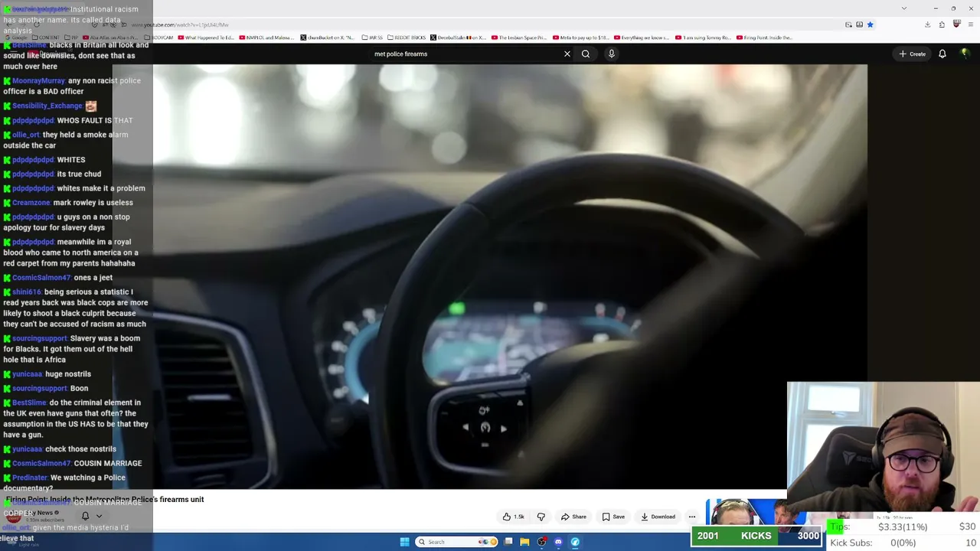Viewport: 980px width, 551px height.
Task: Open the 'JAR SS' bookmark folder
Action: pyautogui.click(x=372, y=37)
